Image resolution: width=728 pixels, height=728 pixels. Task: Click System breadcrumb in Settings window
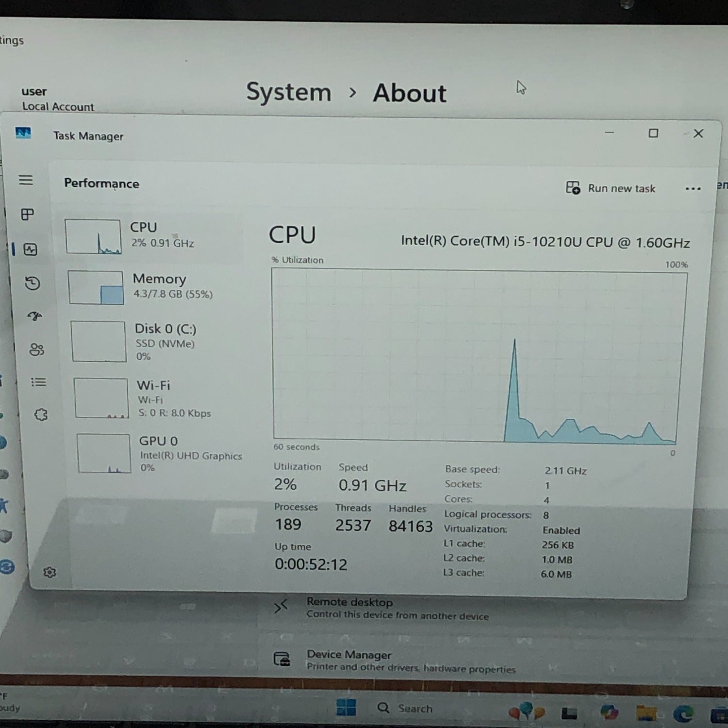289,92
